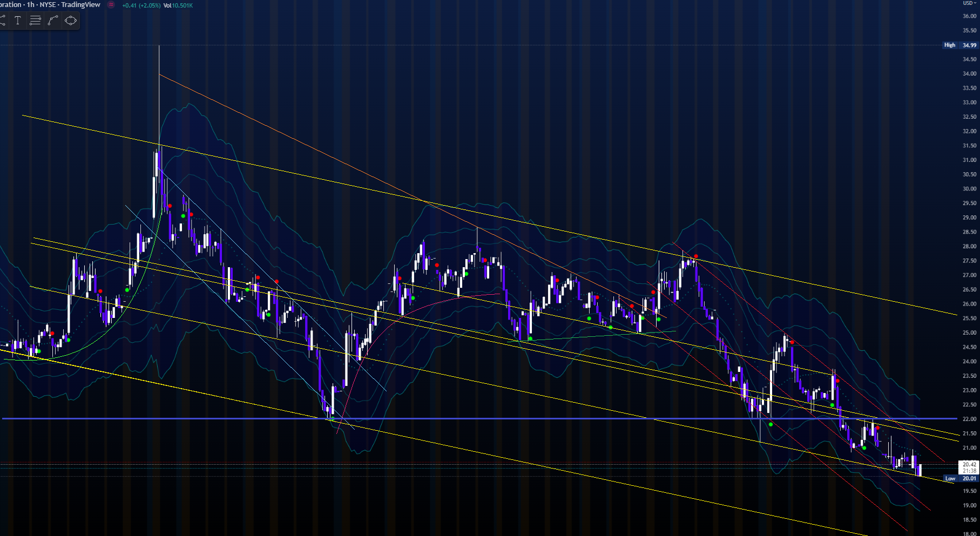The image size is (980, 536).
Task: Select the horizontal lines levels tool
Action: click(x=35, y=21)
